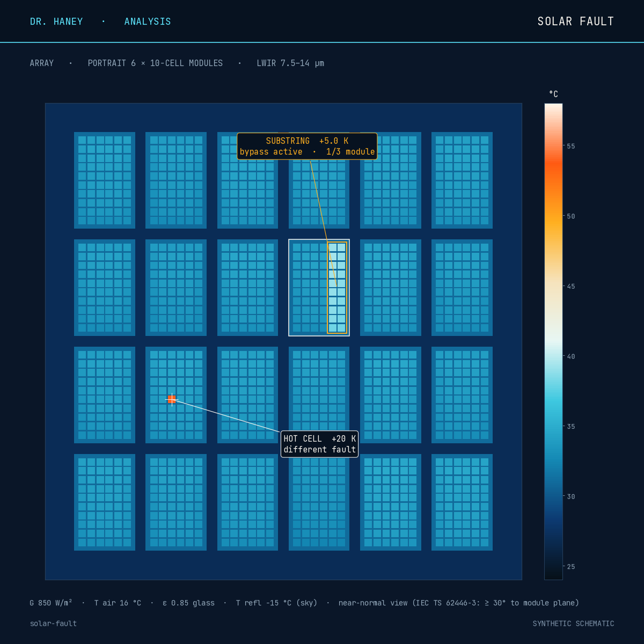644x644 pixels.
Task: Click the 25 tick on the temperature scale
Action: 571,567
